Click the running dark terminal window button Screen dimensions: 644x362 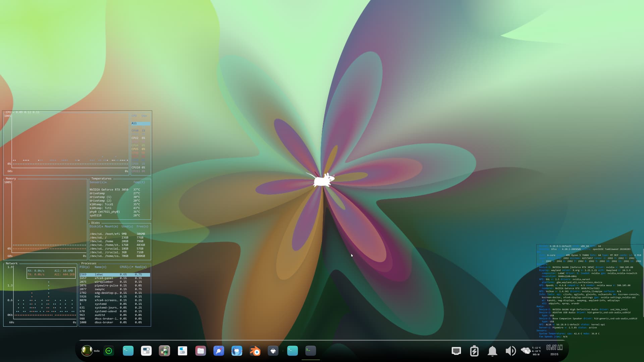tap(311, 351)
